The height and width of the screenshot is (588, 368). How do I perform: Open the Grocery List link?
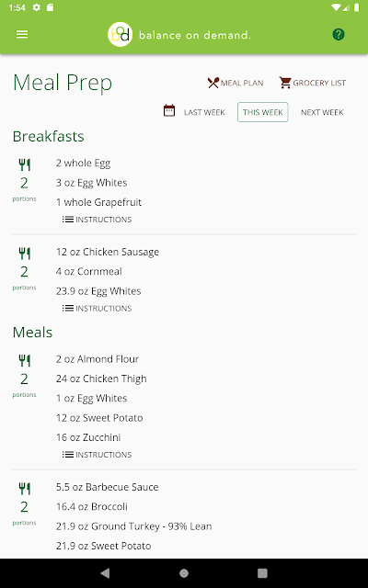(319, 83)
